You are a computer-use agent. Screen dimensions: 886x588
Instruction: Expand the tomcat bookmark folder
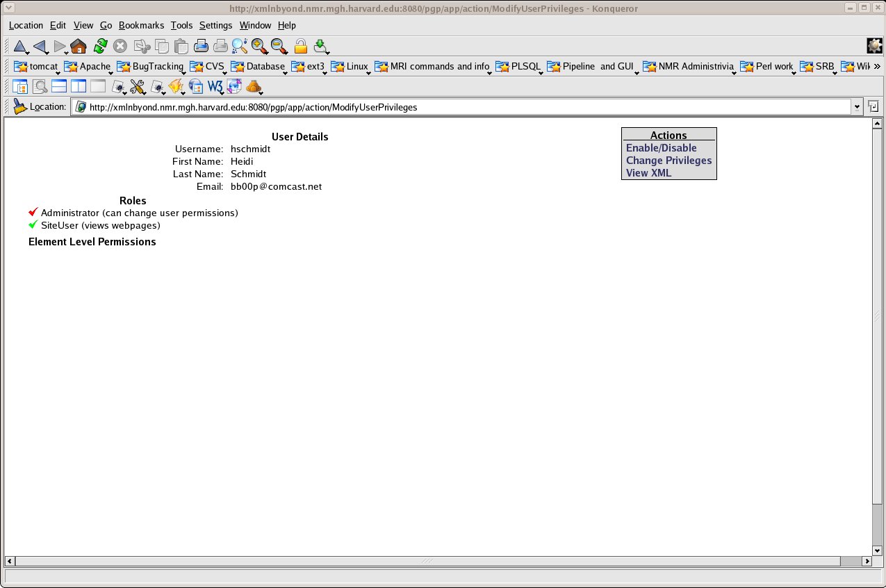point(36,67)
